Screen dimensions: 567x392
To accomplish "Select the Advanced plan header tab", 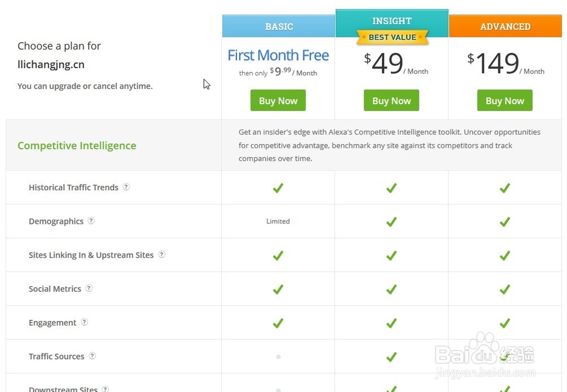I will pos(505,27).
